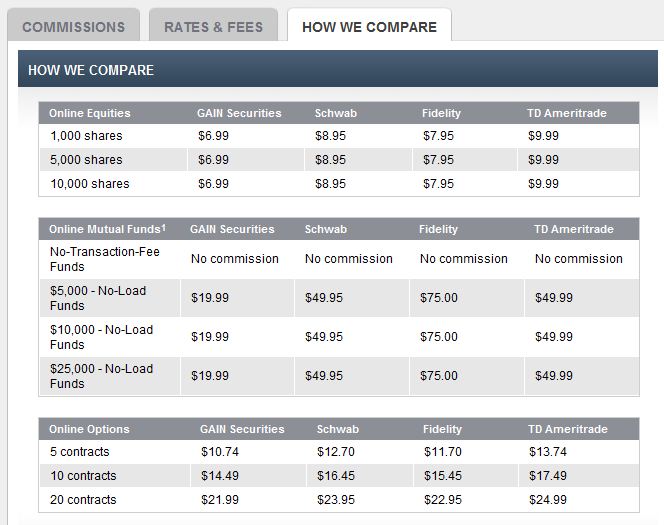Click TD Ameritrade header in the Equities table

point(567,113)
